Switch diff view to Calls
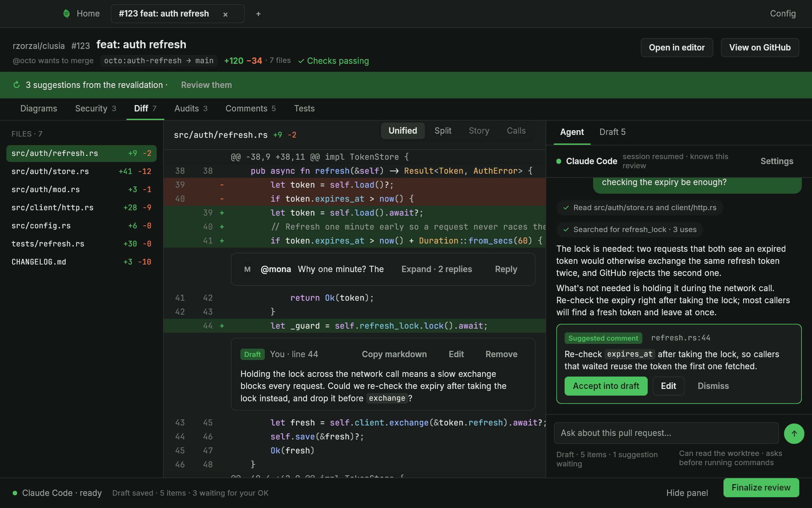 tap(516, 131)
